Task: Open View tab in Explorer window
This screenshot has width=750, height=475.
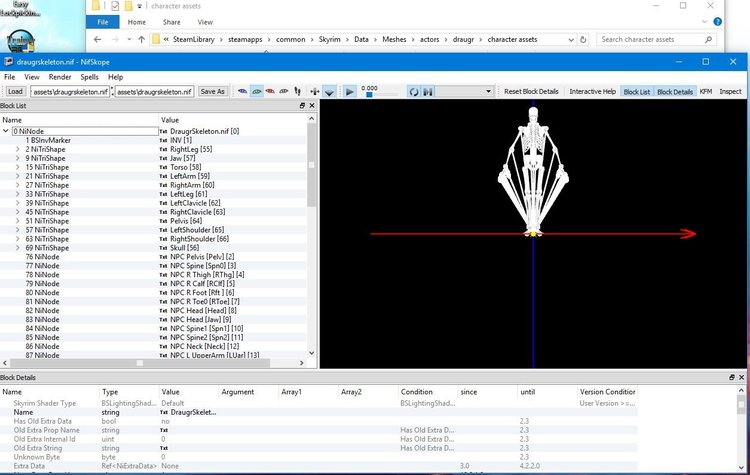Action: (205, 22)
